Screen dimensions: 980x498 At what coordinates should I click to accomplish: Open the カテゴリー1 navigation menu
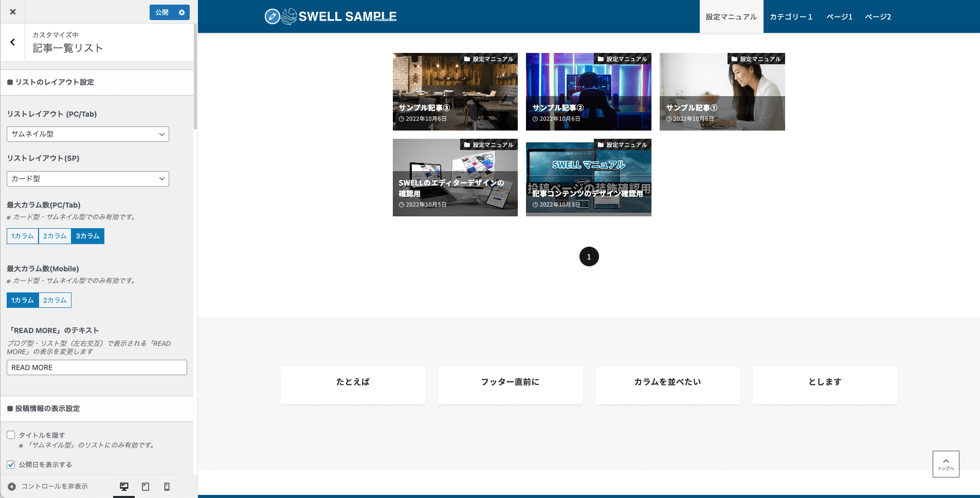click(x=791, y=16)
